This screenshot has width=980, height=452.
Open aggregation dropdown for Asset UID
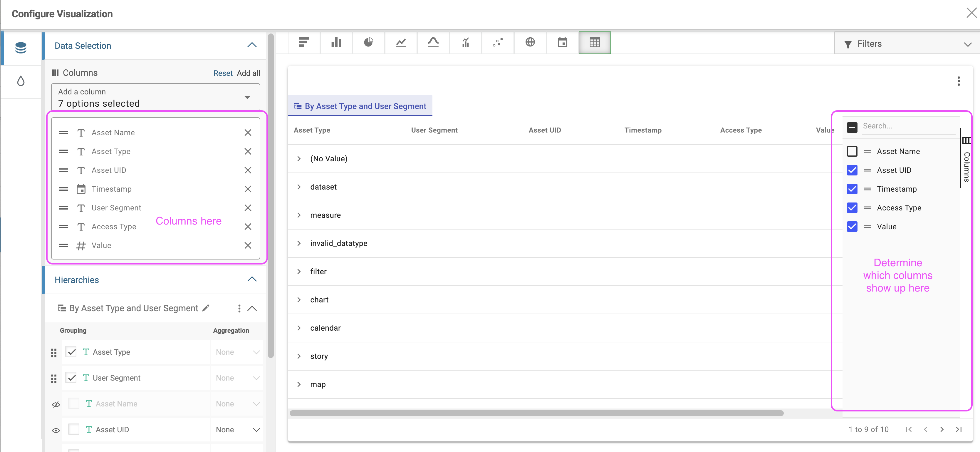(238, 430)
